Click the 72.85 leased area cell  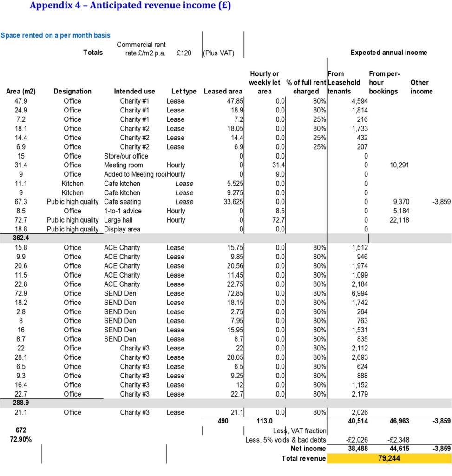235,294
